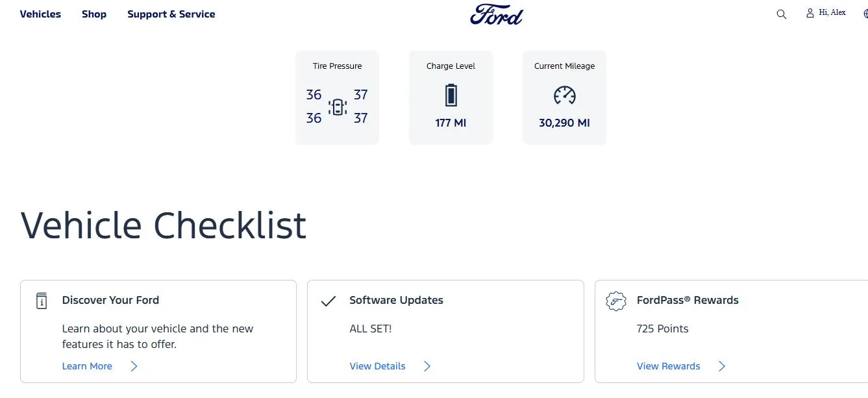Click the Discover Your Ford manual icon
The image size is (868, 398).
(x=42, y=301)
